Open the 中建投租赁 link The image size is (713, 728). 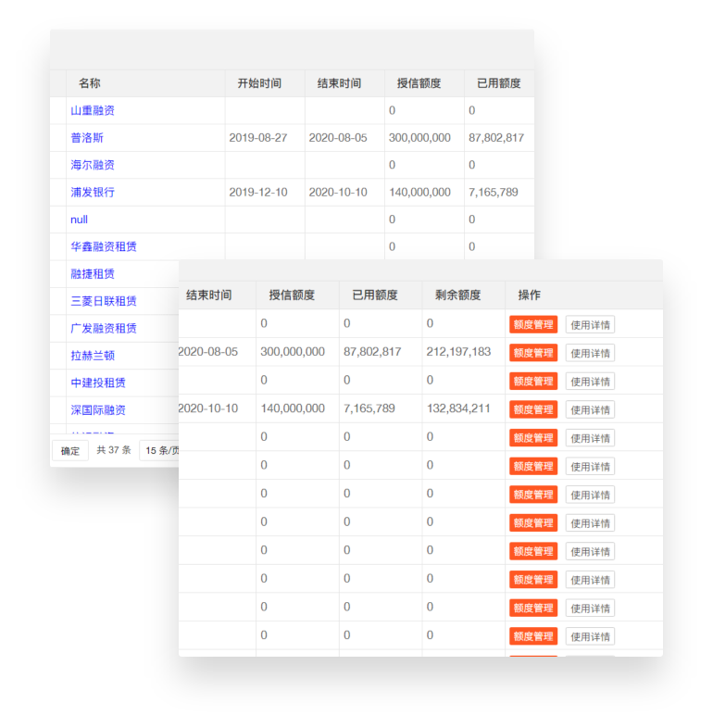98,383
